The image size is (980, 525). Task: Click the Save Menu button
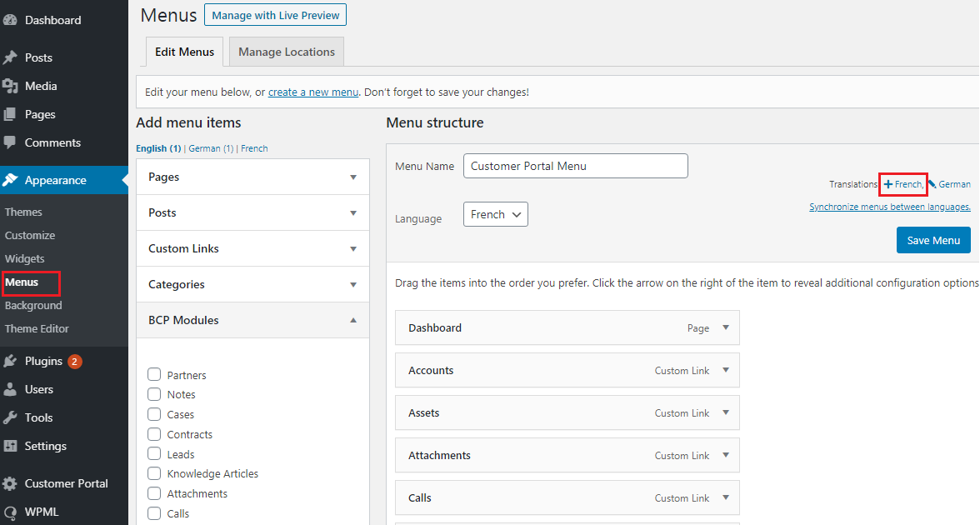[933, 240]
